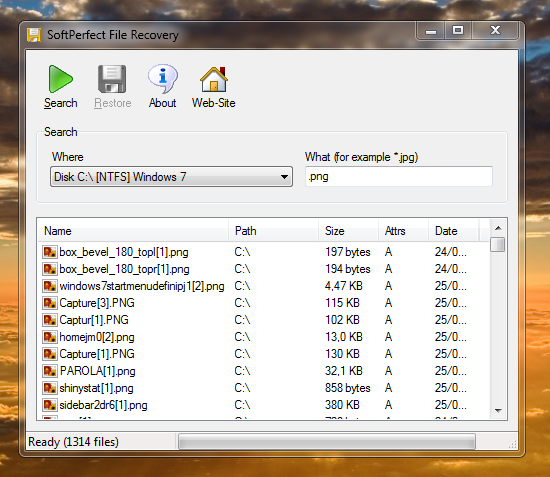Click file icon of windows7startmenudefinipj1[2].png
The width and height of the screenshot is (550, 477).
coord(49,286)
